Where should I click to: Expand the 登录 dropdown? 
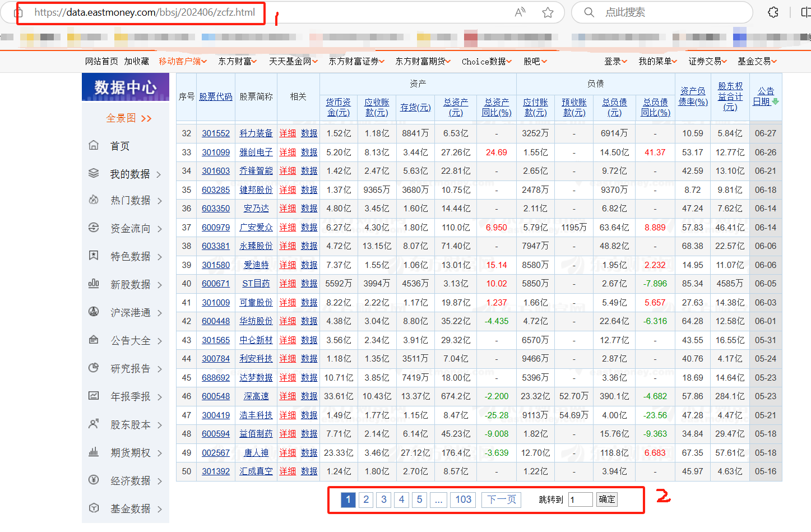click(616, 61)
